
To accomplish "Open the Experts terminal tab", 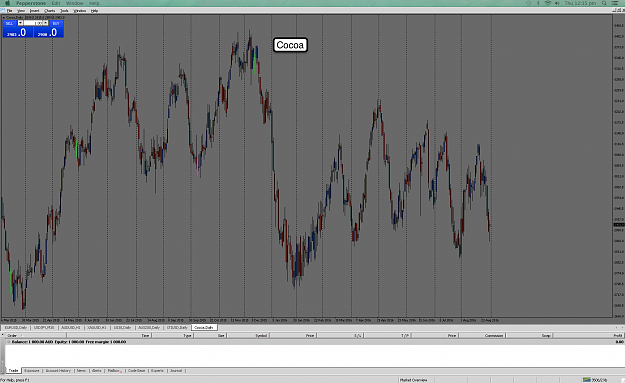I will [157, 371].
